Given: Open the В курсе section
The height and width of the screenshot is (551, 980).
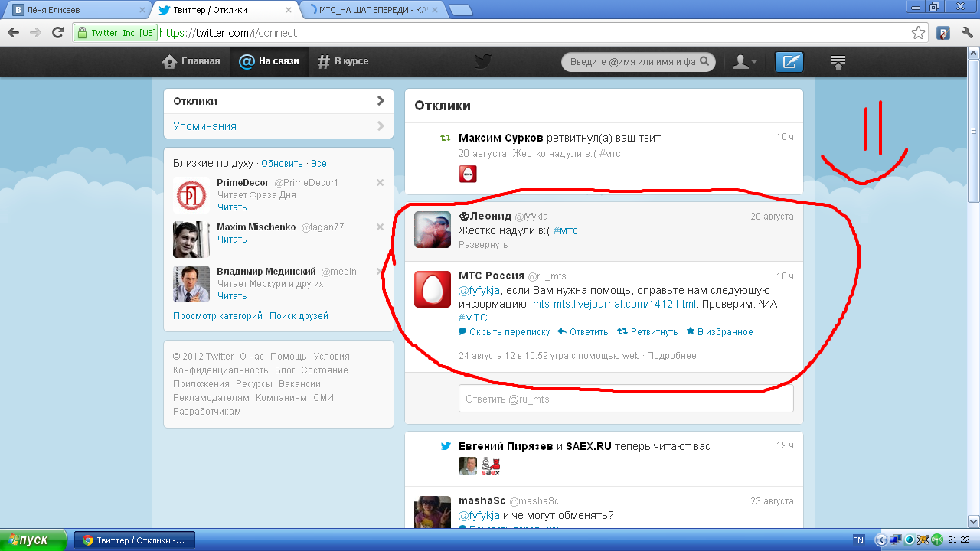Looking at the screenshot, I should click(343, 62).
